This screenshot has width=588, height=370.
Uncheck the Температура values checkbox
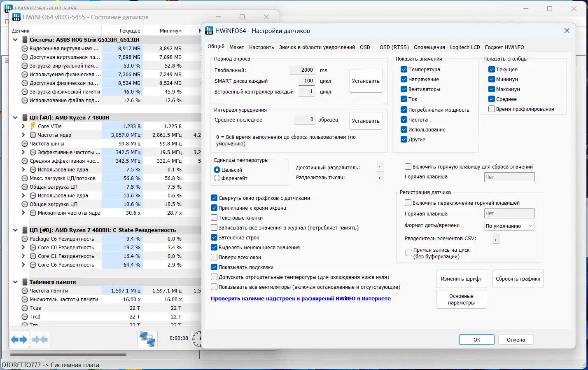404,70
